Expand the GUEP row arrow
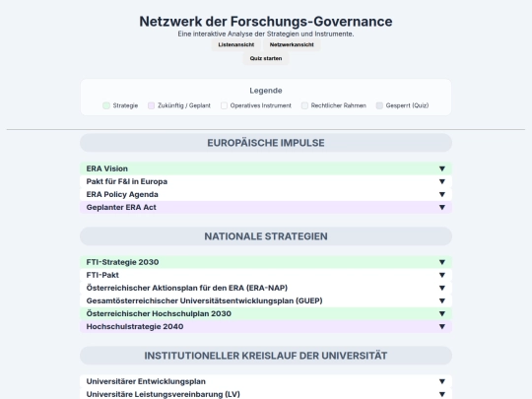 [x=441, y=300]
